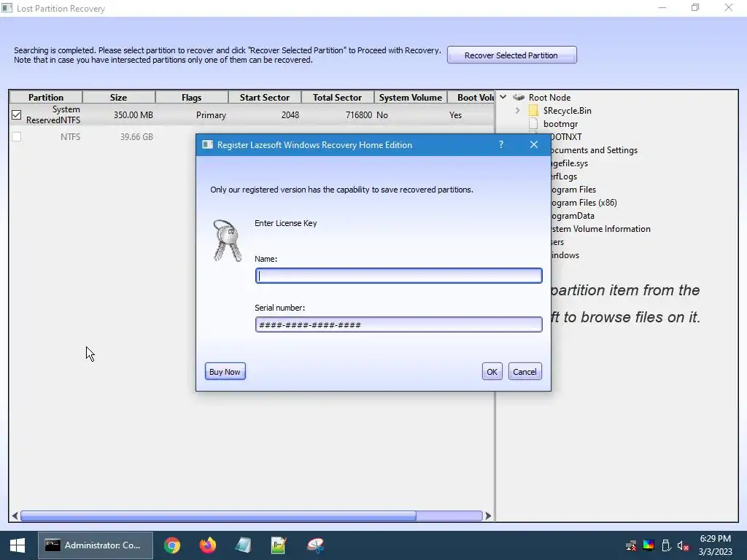The image size is (747, 560).
Task: Click the '716800' total sector cell
Action: coord(359,114)
